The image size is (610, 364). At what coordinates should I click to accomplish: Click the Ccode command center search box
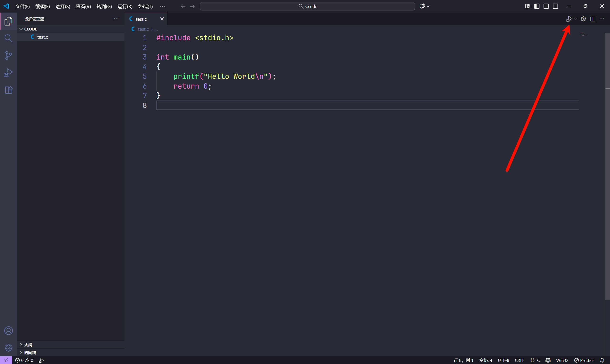point(307,6)
